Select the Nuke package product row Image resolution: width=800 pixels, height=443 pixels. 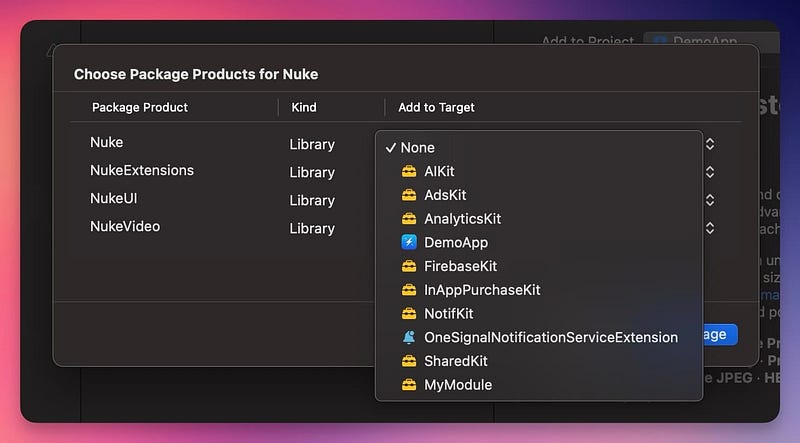tap(107, 142)
